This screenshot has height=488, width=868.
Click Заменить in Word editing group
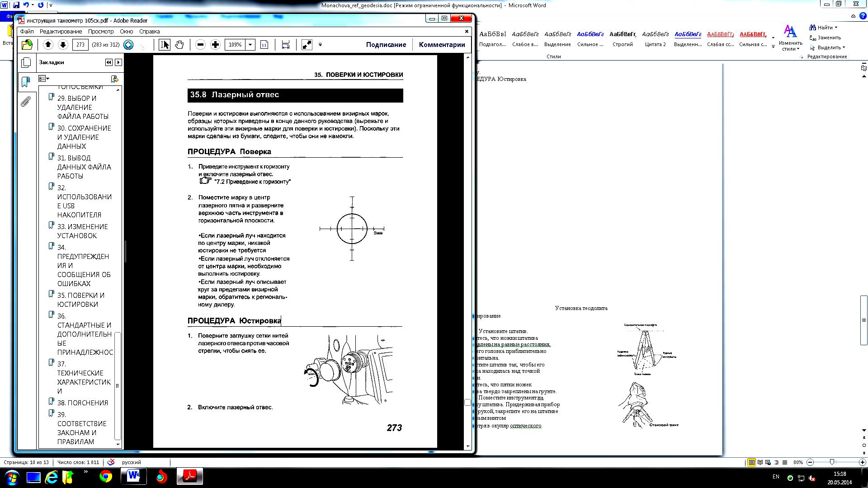coord(825,38)
